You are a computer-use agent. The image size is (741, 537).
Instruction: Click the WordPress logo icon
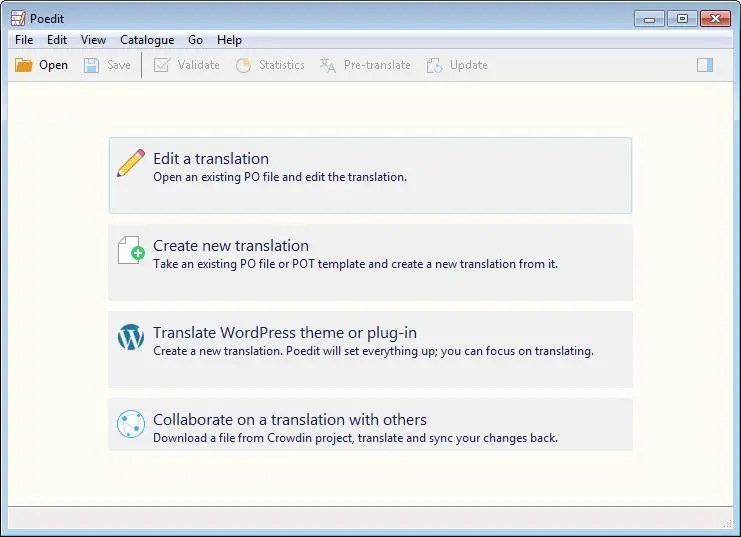131,337
